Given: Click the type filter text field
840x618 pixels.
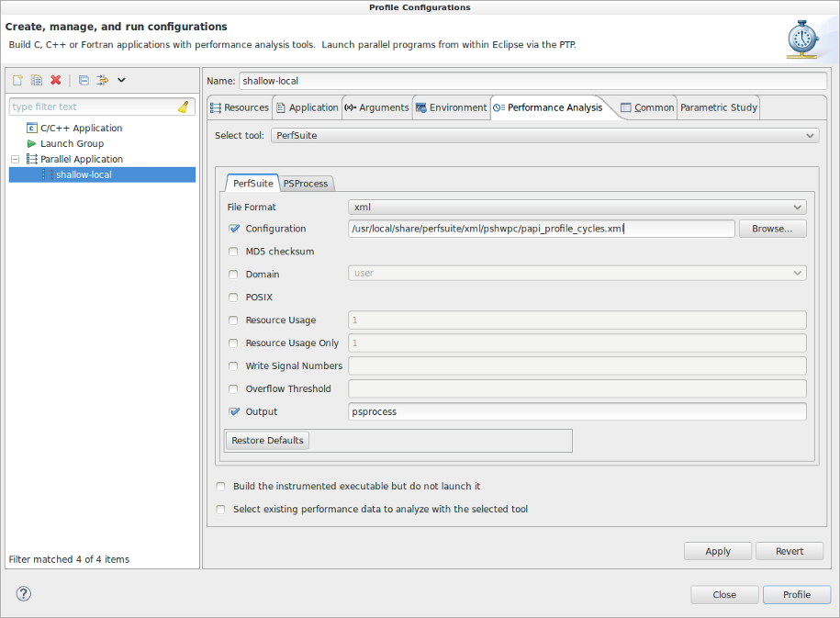Looking at the screenshot, I should 95,107.
